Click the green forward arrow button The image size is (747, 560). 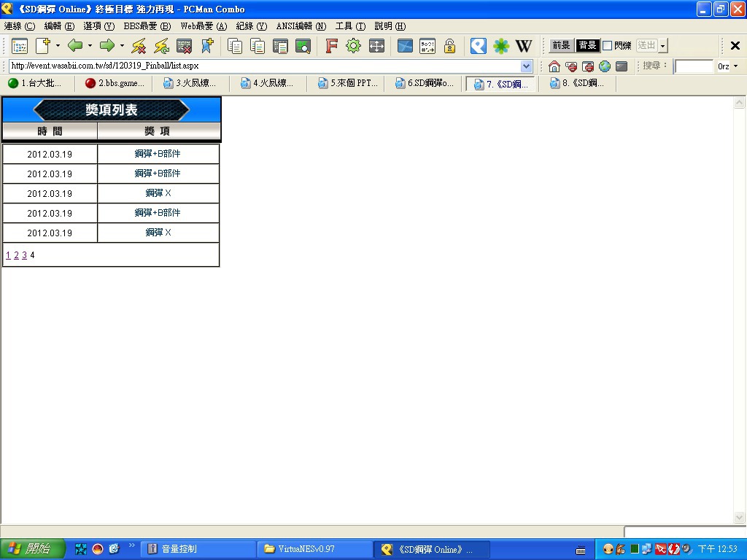[107, 46]
